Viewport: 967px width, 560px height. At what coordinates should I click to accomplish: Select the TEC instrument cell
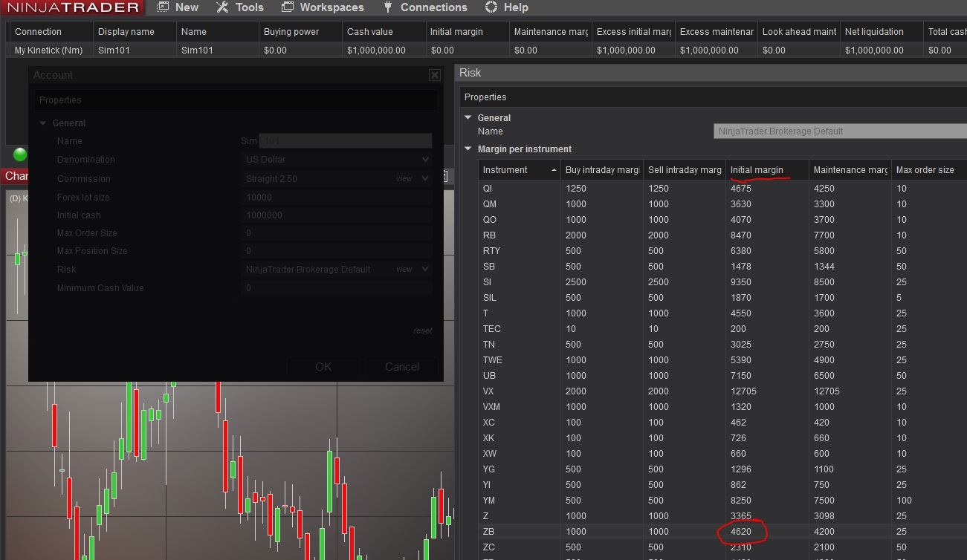coord(520,329)
